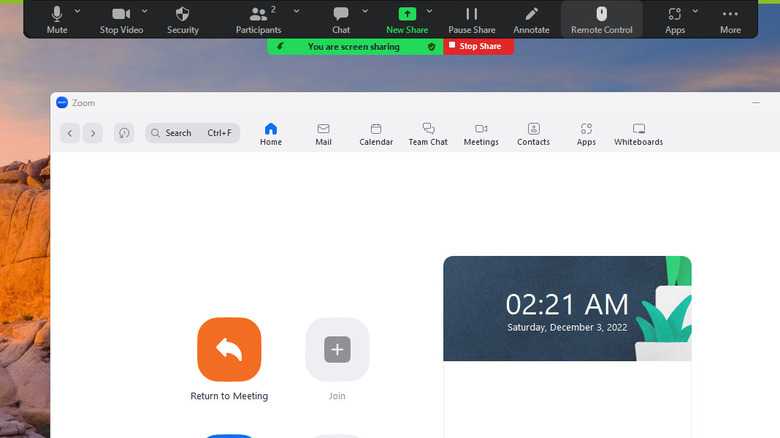Click the red Stop Share button
Image resolution: width=780 pixels, height=438 pixels.
pyautogui.click(x=479, y=46)
